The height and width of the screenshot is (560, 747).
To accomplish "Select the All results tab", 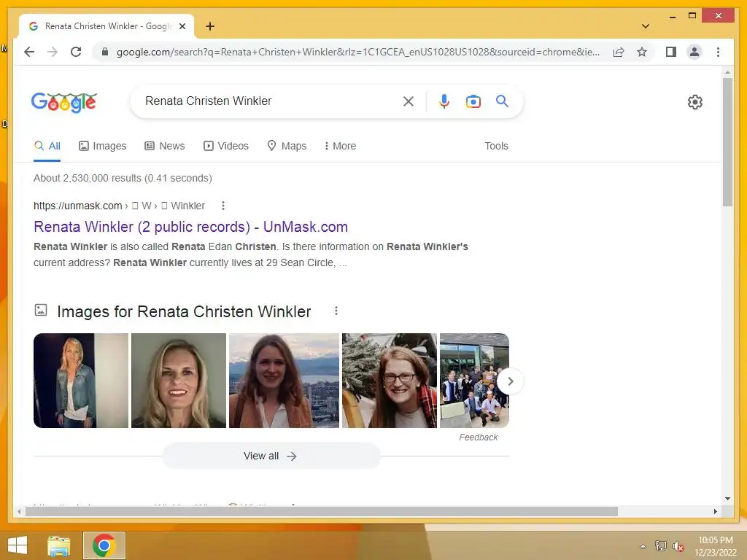I will pyautogui.click(x=47, y=146).
